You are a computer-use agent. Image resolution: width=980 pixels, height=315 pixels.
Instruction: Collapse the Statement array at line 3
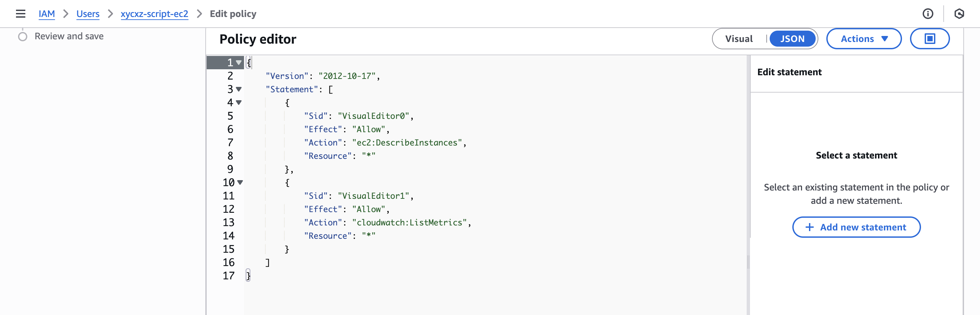point(239,89)
